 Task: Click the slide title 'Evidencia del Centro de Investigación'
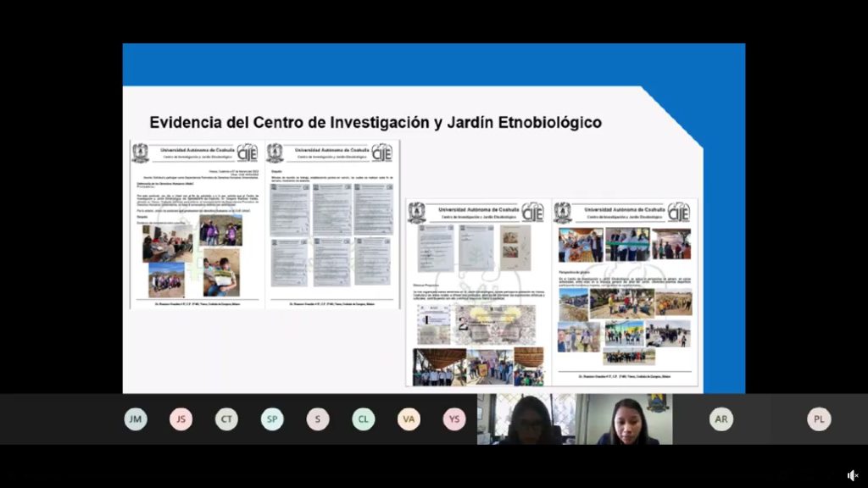point(376,123)
